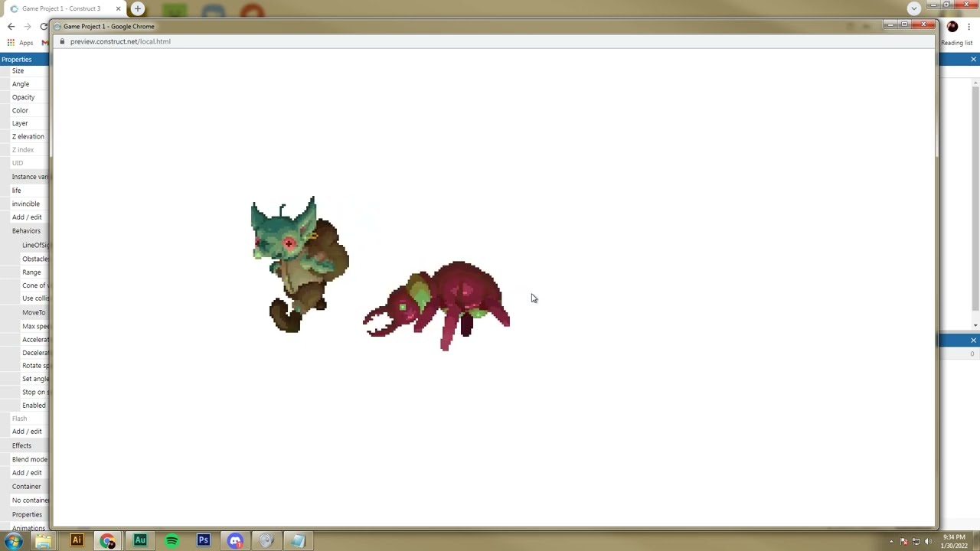Switch to Chrome via taskbar icon
Viewport: 980px width, 551px height.
[108, 541]
